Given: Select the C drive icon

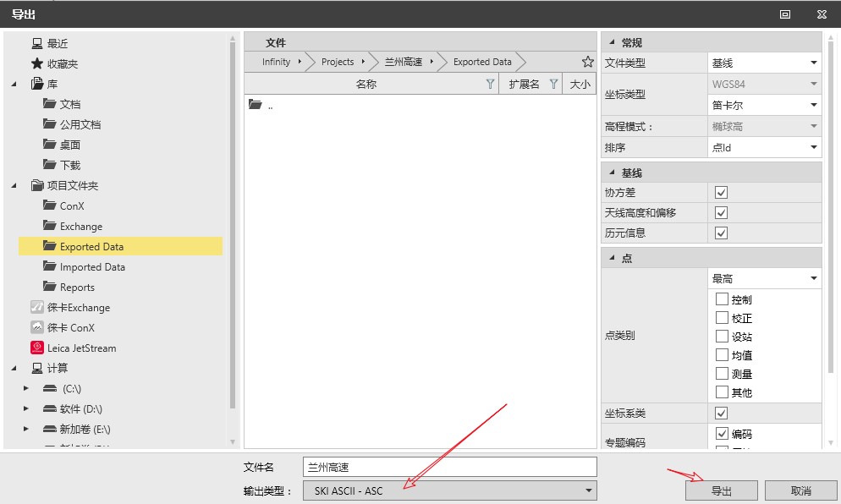Looking at the screenshot, I should (x=50, y=388).
